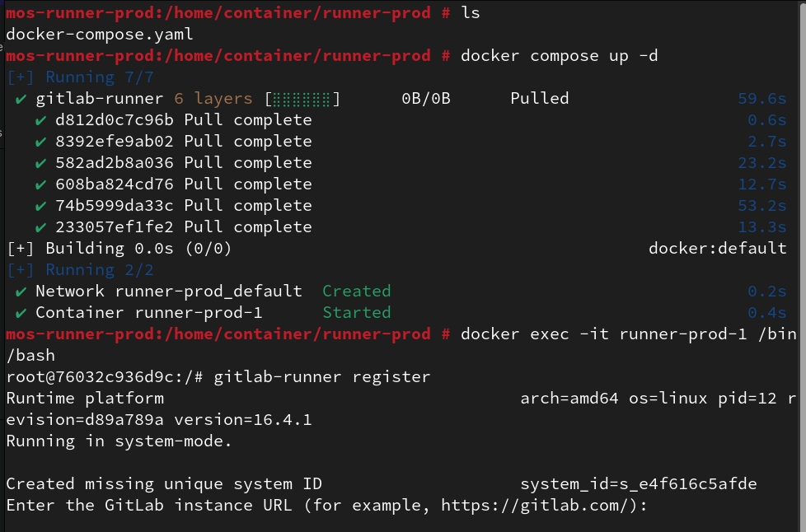The width and height of the screenshot is (806, 532).
Task: Click the checkmark next to layer d812d0c7c96b
Action: 40,120
